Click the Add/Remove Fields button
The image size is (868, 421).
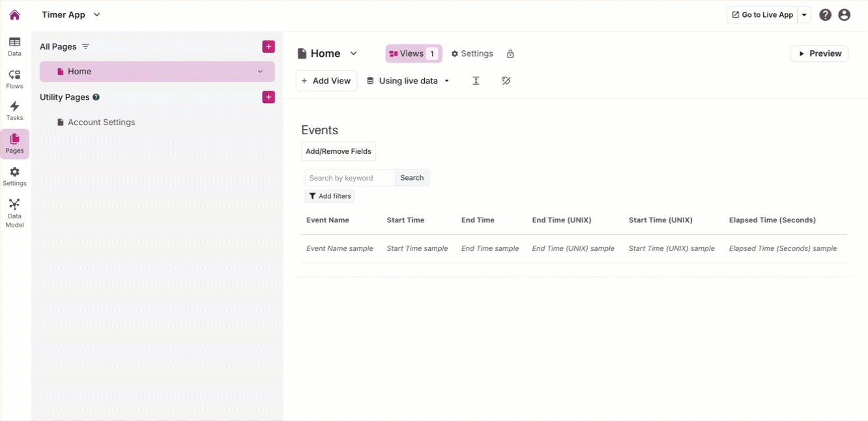[338, 151]
